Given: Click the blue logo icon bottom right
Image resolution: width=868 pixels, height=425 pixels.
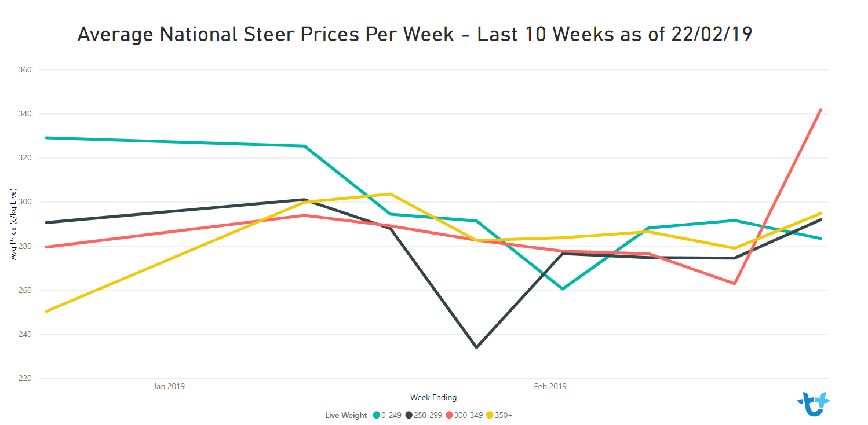Looking at the screenshot, I should (814, 404).
